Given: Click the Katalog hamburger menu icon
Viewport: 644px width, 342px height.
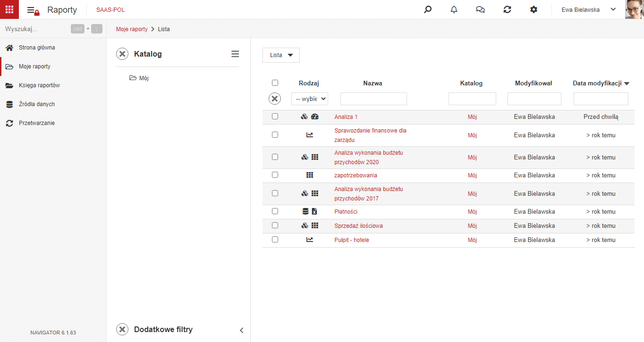Looking at the screenshot, I should (x=235, y=54).
